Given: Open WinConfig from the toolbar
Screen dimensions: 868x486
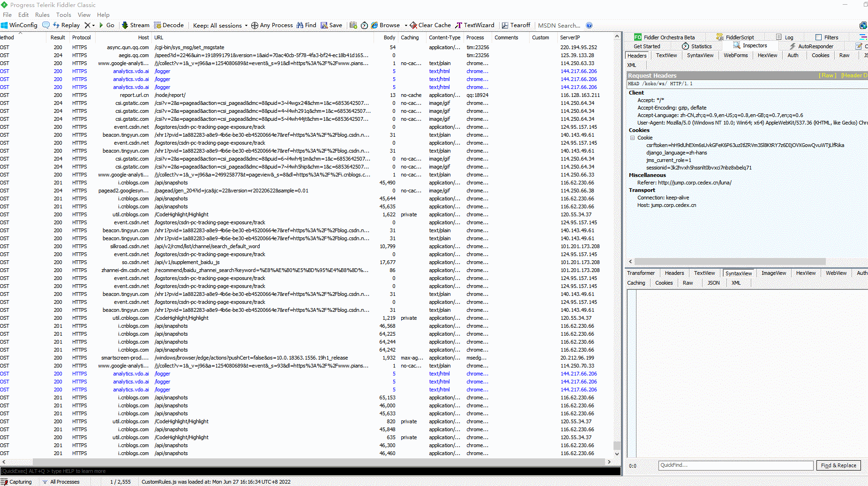Looking at the screenshot, I should [x=19, y=25].
